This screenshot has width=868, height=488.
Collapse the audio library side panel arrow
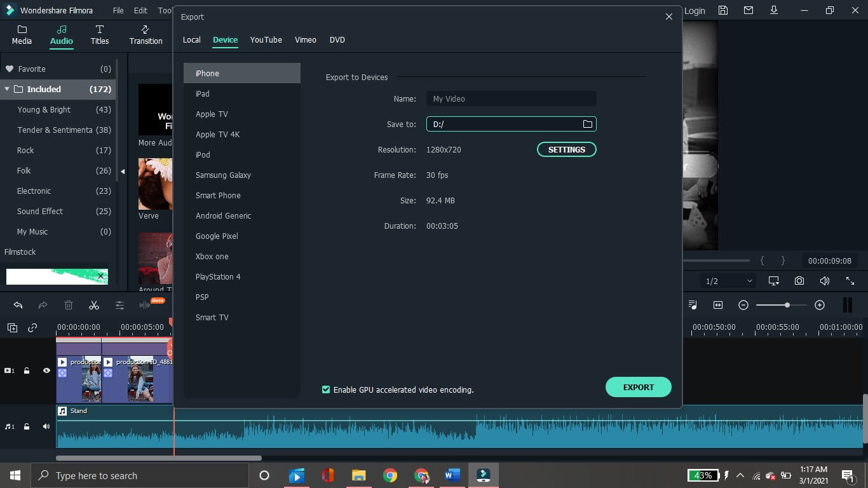pos(123,171)
